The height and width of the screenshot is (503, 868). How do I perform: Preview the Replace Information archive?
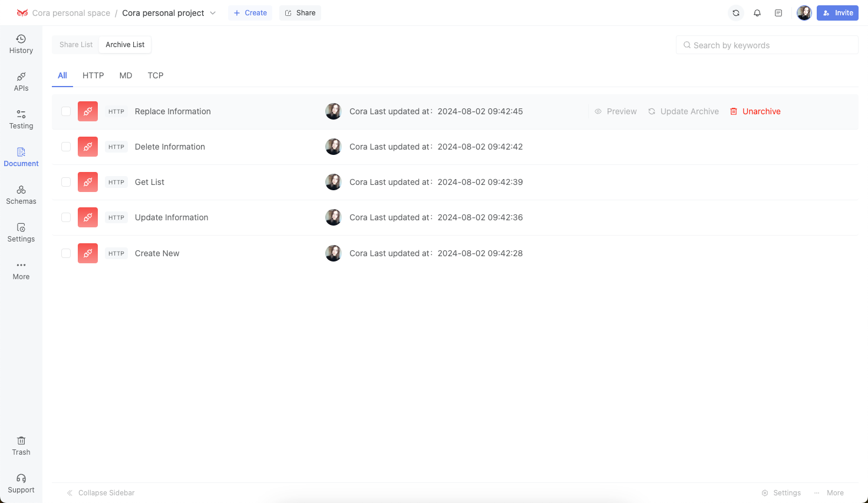(x=616, y=111)
